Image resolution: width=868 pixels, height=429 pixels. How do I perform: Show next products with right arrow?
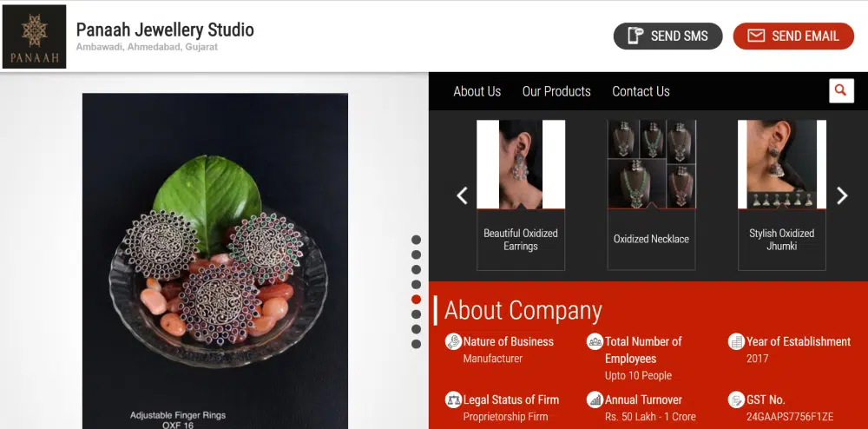point(841,195)
